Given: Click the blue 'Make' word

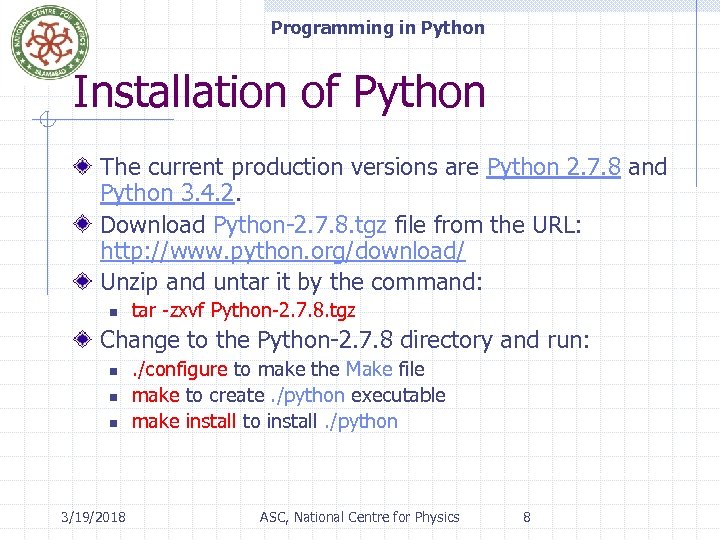Looking at the screenshot, I should [369, 369].
